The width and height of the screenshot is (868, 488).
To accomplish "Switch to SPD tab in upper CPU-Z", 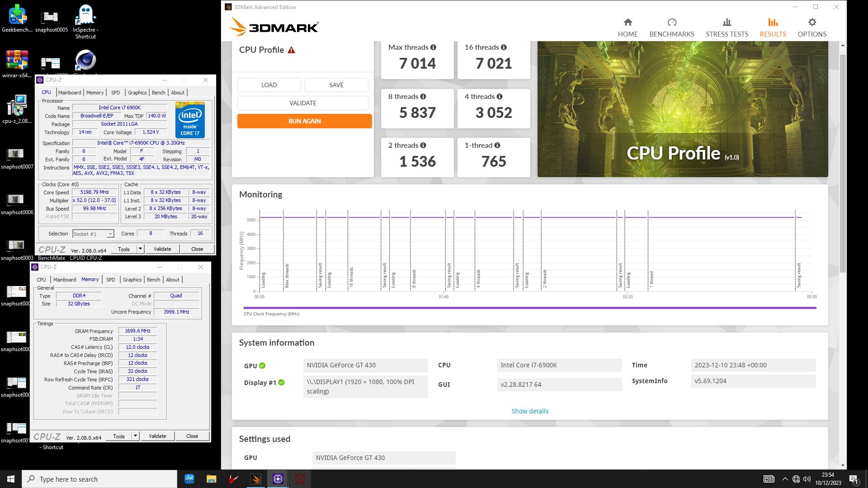I will click(x=116, y=93).
